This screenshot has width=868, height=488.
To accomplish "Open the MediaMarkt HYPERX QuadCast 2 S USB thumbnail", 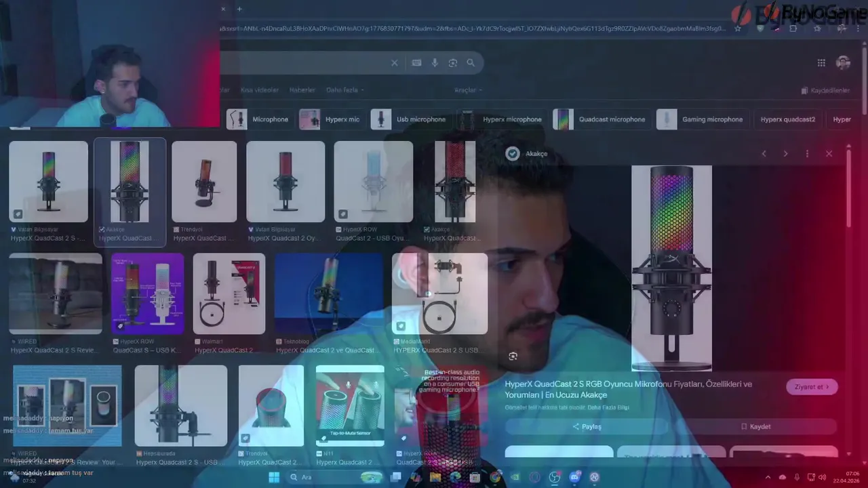I will point(439,293).
